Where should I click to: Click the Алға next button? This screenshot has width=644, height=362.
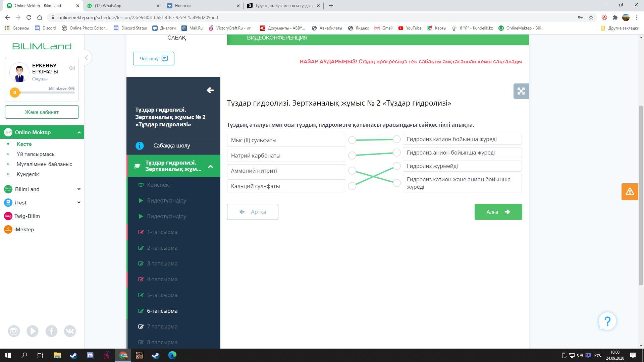(498, 212)
